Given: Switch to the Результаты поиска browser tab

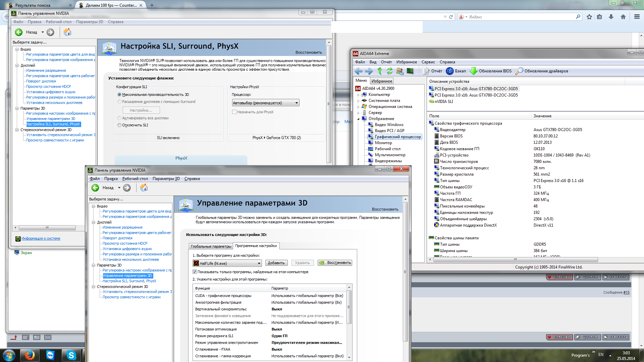Looking at the screenshot, I should pyautogui.click(x=40, y=5).
